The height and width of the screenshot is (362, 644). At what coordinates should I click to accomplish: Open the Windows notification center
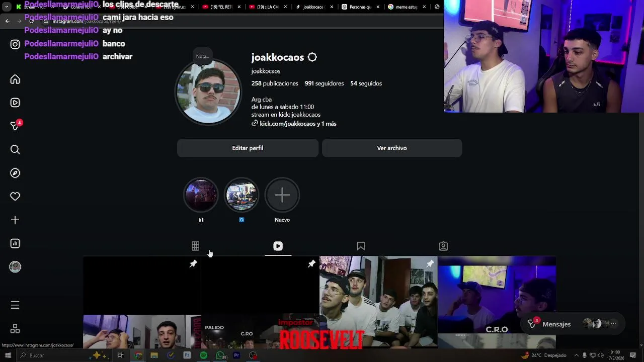(633, 355)
